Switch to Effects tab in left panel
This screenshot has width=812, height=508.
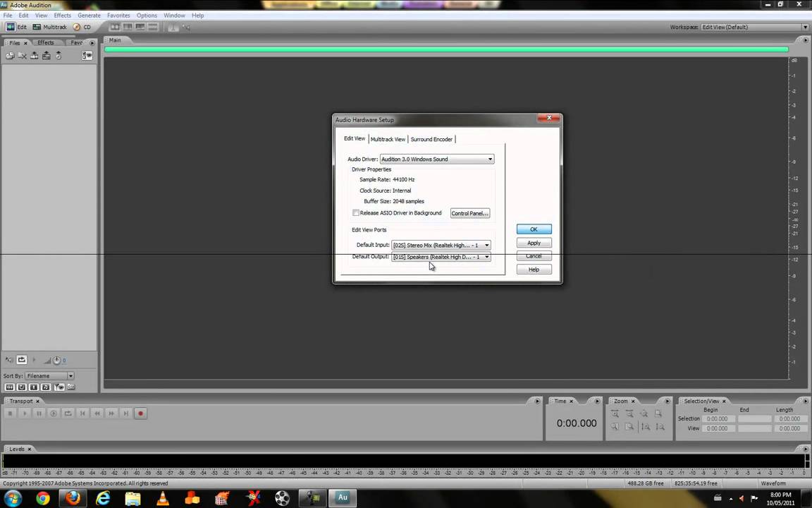(x=46, y=42)
